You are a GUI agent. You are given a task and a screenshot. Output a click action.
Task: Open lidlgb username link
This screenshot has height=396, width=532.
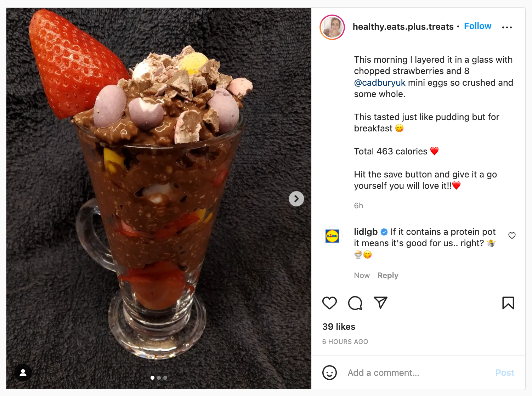366,232
